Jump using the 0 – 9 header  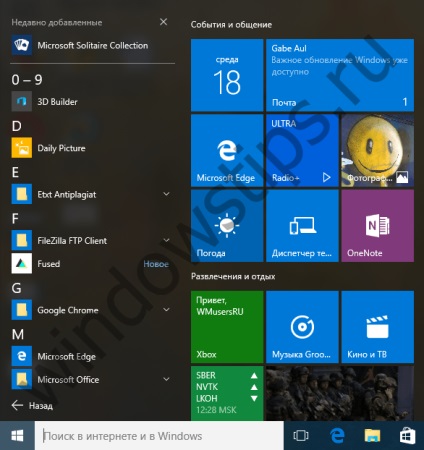tap(27, 80)
